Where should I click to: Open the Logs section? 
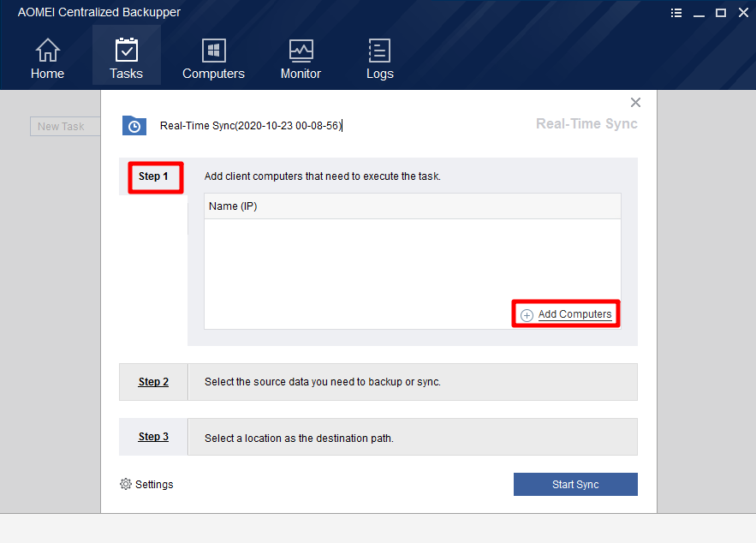click(x=380, y=58)
